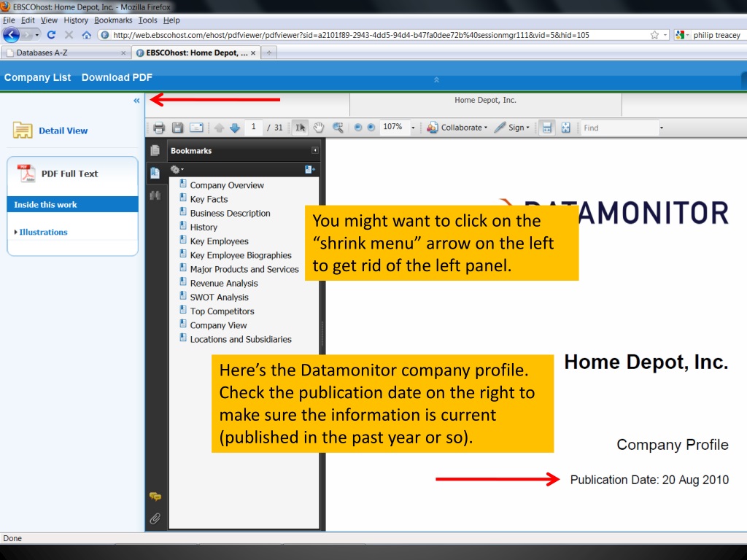Screen dimensions: 747x560
Task: Jump to Locations and Subsidiaries bookmark
Action: 241,340
